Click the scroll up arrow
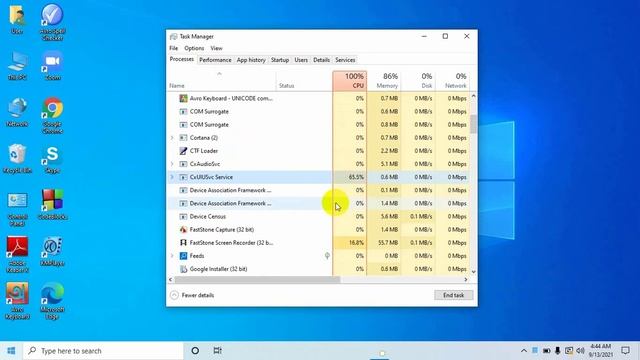 (x=473, y=96)
